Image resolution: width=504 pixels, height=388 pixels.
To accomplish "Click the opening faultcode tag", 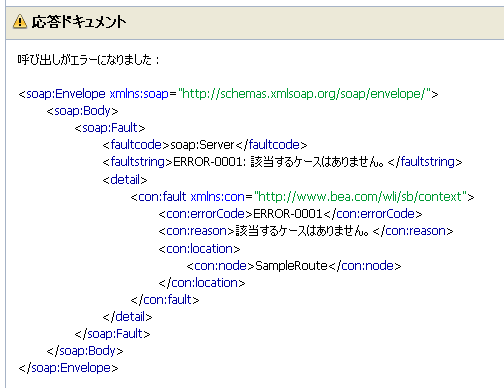I will (x=136, y=145).
